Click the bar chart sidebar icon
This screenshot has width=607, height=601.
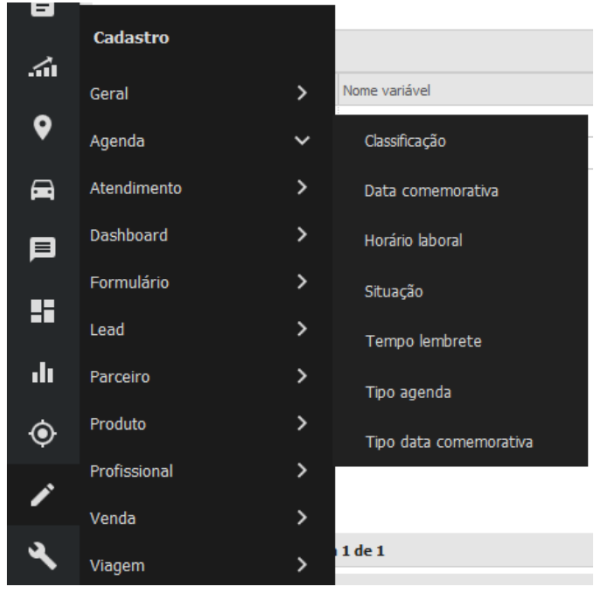[x=43, y=371]
